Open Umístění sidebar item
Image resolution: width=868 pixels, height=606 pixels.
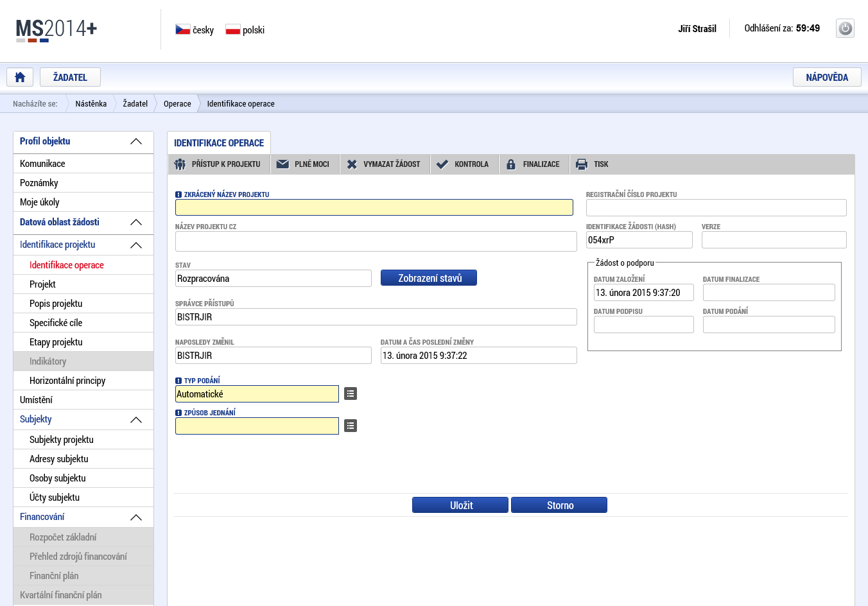(83, 400)
